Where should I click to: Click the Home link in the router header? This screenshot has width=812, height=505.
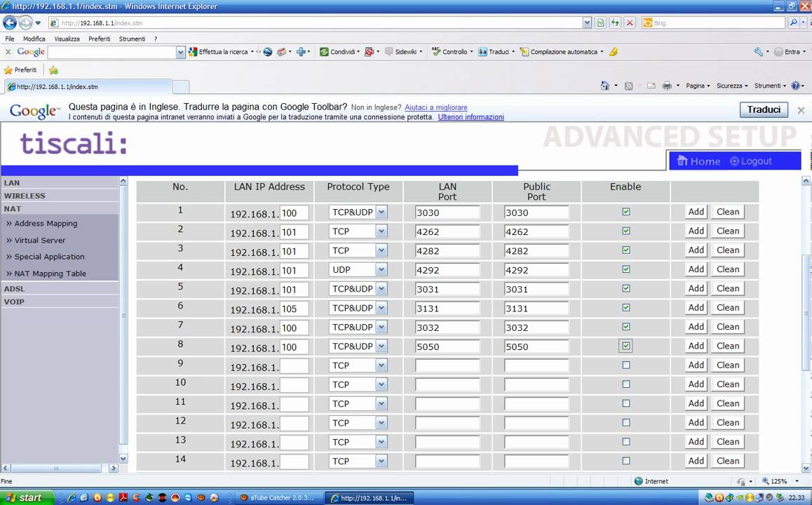[698, 161]
